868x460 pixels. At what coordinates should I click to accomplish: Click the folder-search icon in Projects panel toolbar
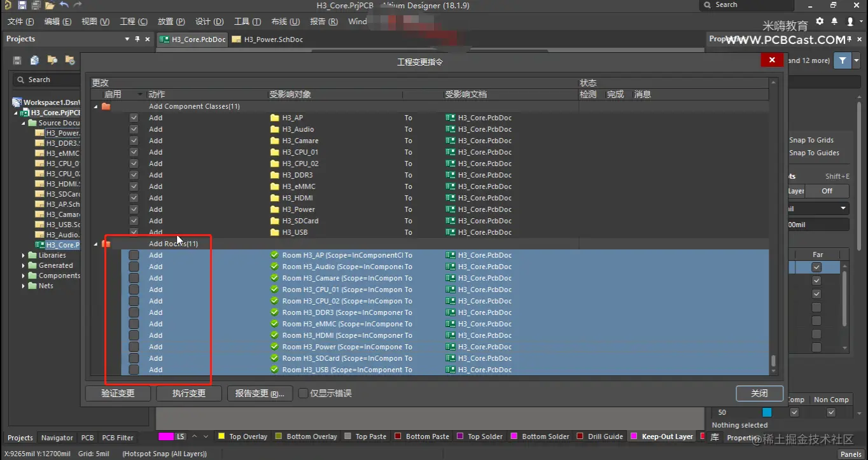point(52,60)
